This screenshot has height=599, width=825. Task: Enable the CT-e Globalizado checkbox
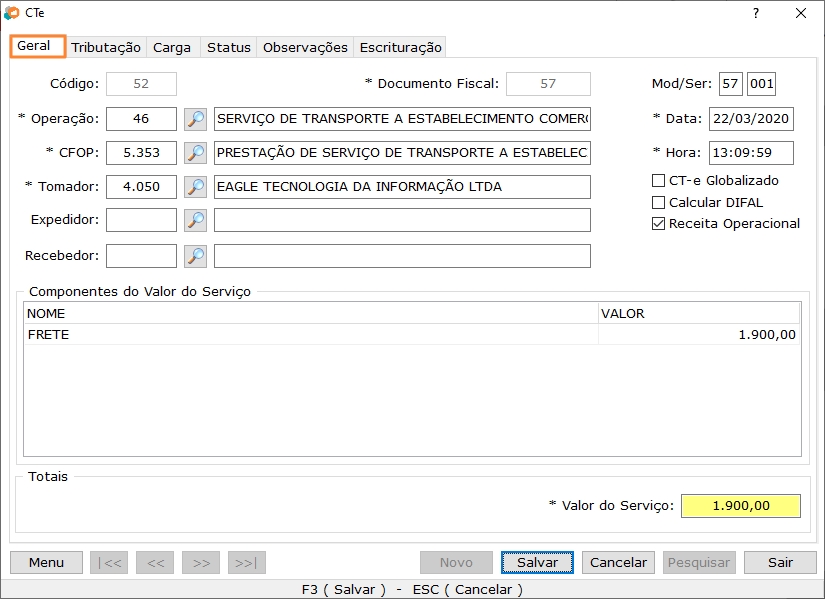pyautogui.click(x=657, y=181)
